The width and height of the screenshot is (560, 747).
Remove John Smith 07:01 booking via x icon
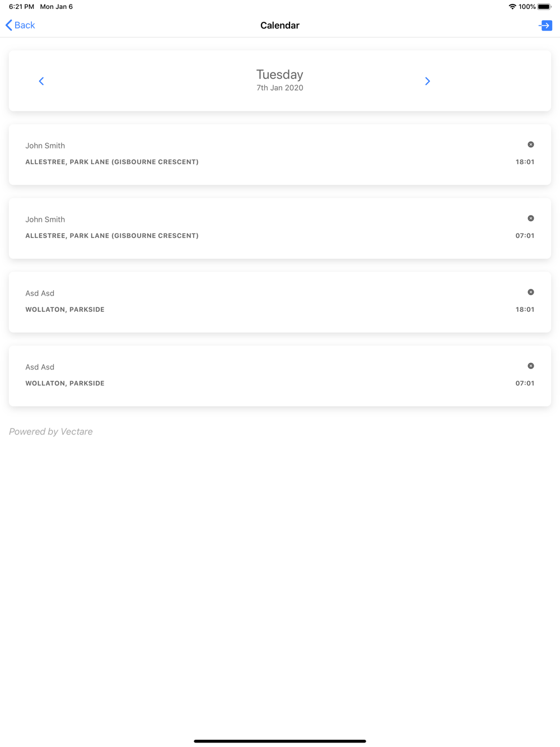point(531,218)
